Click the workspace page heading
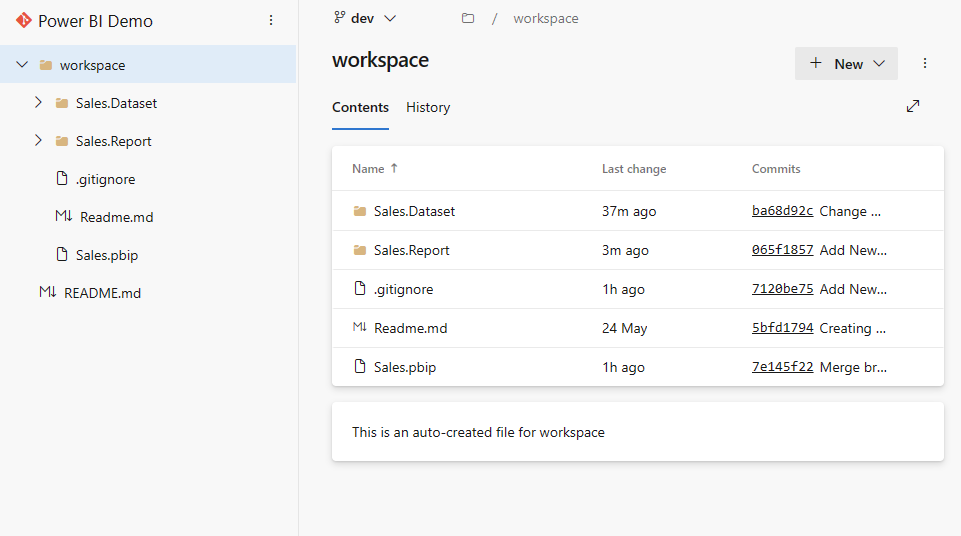 [381, 60]
